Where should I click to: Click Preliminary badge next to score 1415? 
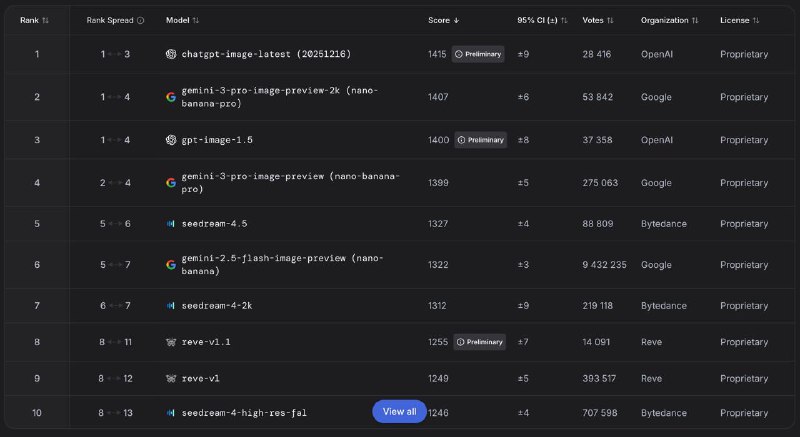pos(478,54)
